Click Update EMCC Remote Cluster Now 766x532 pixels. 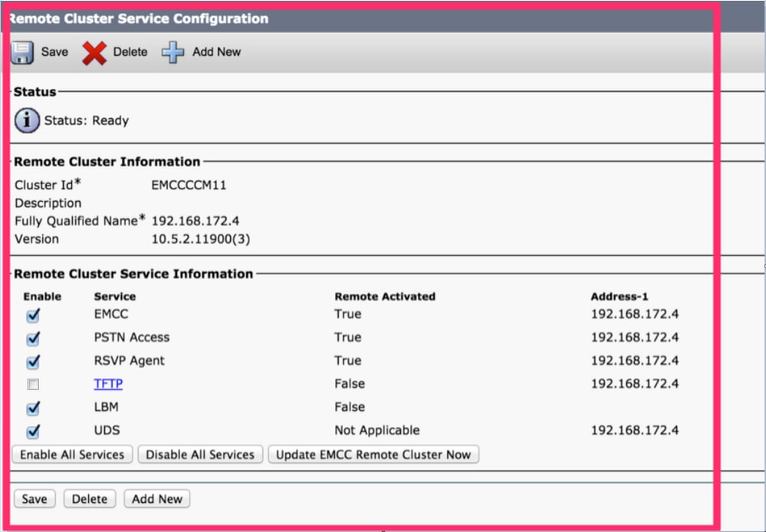click(x=373, y=455)
